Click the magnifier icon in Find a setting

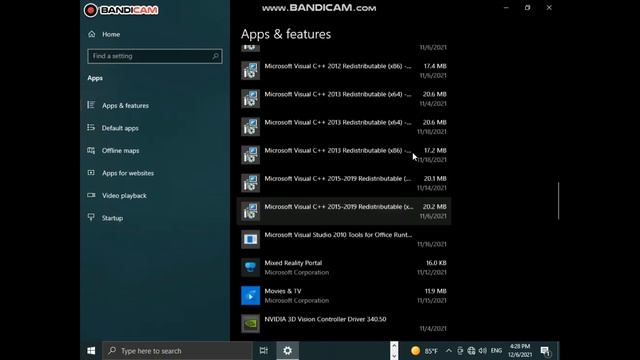pyautogui.click(x=215, y=56)
